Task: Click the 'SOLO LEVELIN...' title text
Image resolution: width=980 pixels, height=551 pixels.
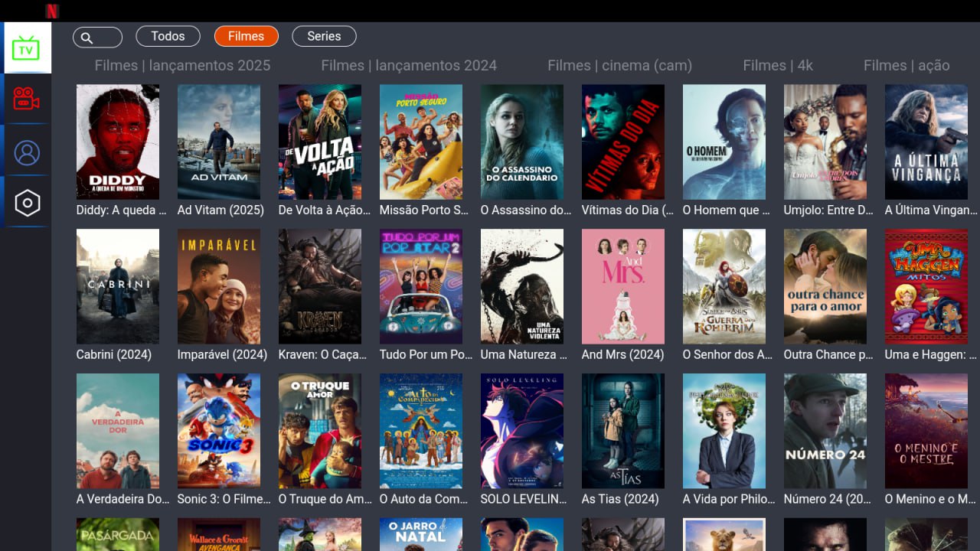Action: [x=524, y=499]
